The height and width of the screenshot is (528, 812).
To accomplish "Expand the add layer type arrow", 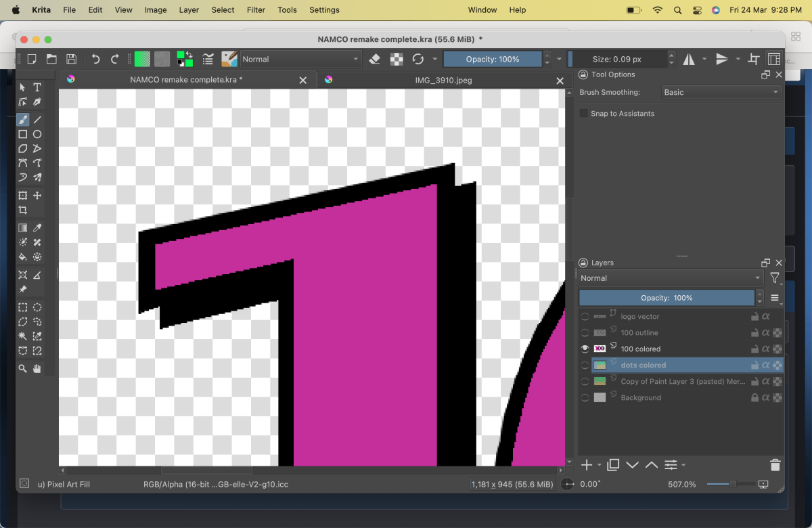I will [x=600, y=465].
